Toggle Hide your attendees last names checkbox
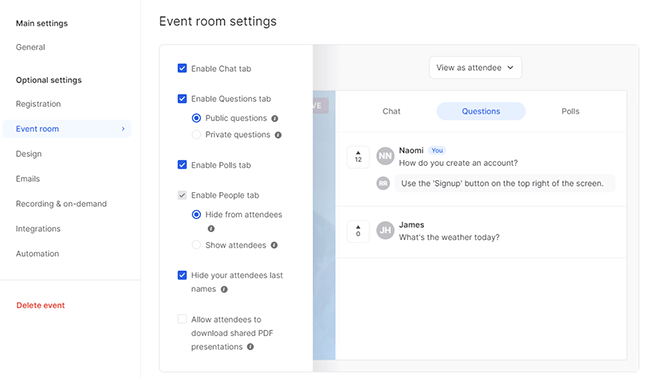Image resolution: width=650 pixels, height=379 pixels. 182,275
